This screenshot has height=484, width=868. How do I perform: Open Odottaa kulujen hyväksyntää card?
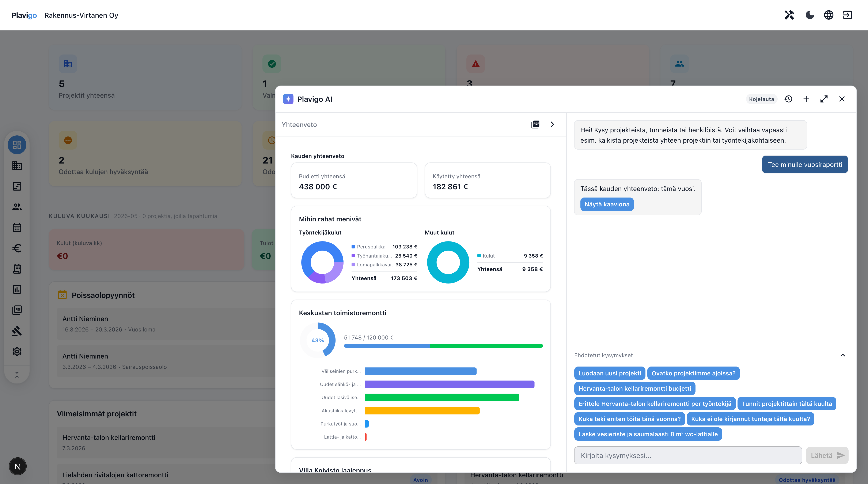click(145, 154)
